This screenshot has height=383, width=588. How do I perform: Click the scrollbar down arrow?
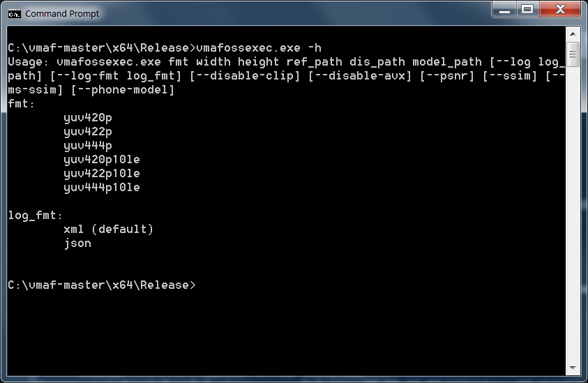click(x=573, y=368)
